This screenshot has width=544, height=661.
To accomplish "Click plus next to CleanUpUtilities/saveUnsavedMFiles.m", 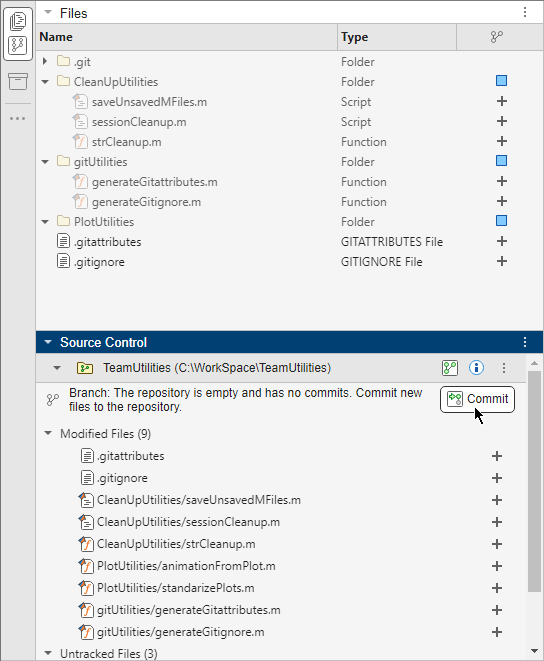I will pos(497,500).
